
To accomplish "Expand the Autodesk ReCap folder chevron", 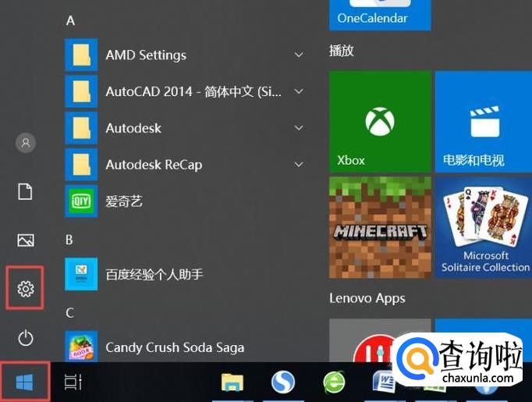I will pyautogui.click(x=299, y=165).
